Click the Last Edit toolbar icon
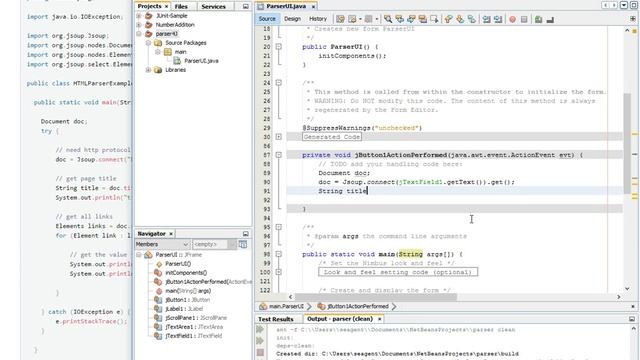 pos(340,19)
